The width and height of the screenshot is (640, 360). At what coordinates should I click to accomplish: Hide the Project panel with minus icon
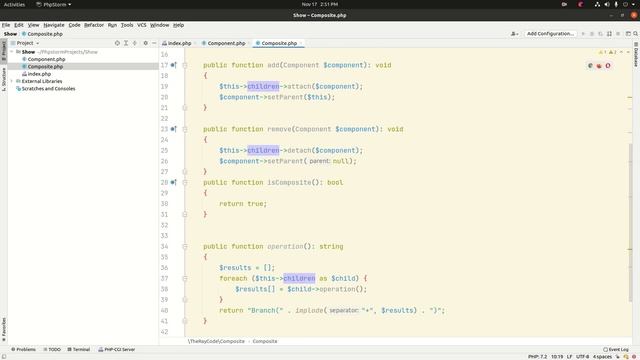click(154, 43)
